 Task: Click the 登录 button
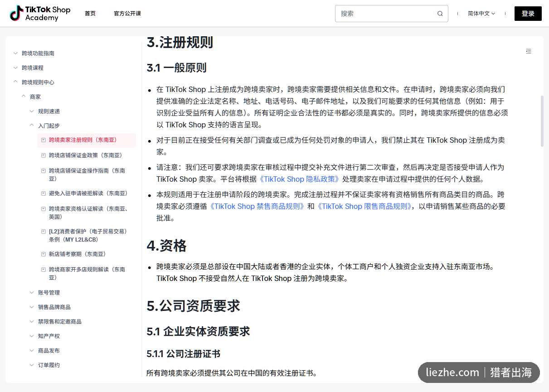(528, 14)
